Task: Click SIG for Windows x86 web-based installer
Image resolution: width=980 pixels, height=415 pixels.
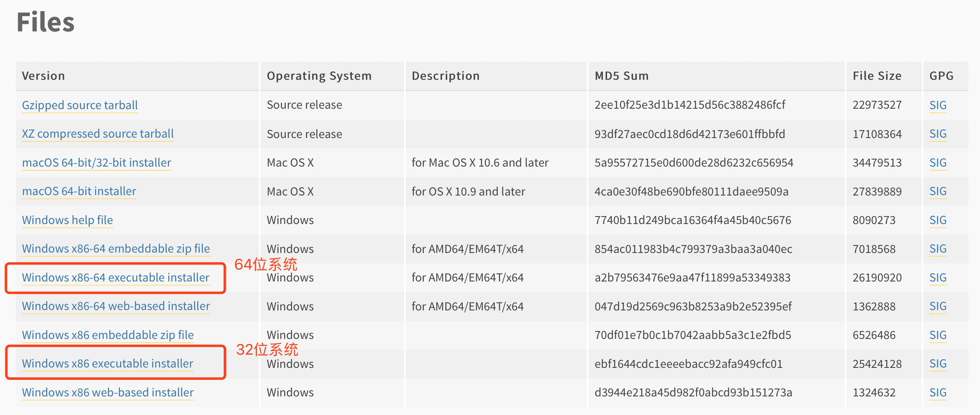Action: (938, 392)
